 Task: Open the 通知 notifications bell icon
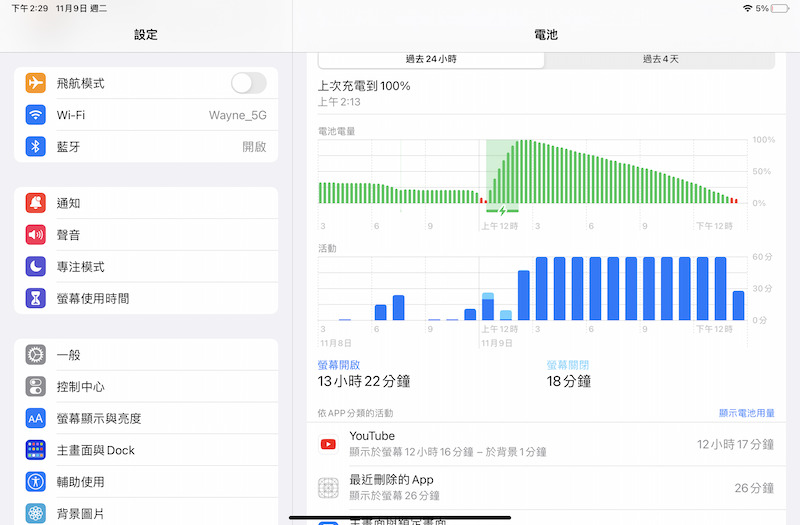click(x=36, y=203)
